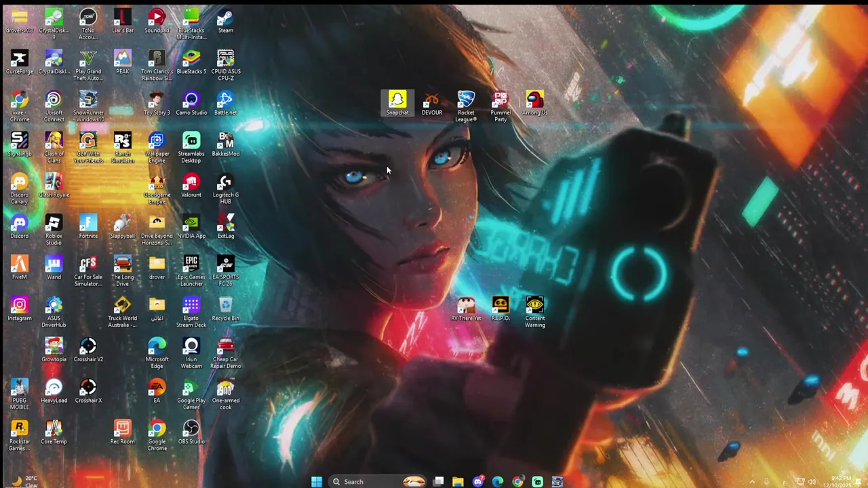Click the RV There Yet icon
The width and height of the screenshot is (868, 488).
point(466,309)
